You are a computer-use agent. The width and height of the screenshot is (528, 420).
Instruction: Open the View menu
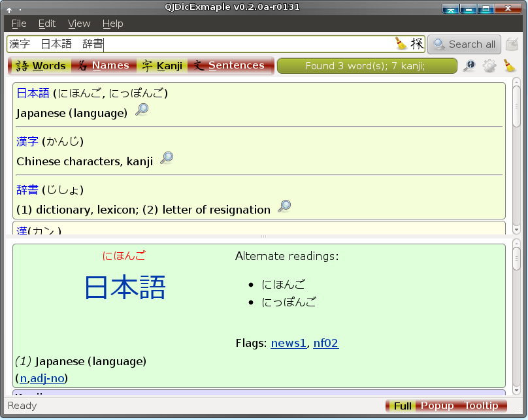pyautogui.click(x=79, y=24)
